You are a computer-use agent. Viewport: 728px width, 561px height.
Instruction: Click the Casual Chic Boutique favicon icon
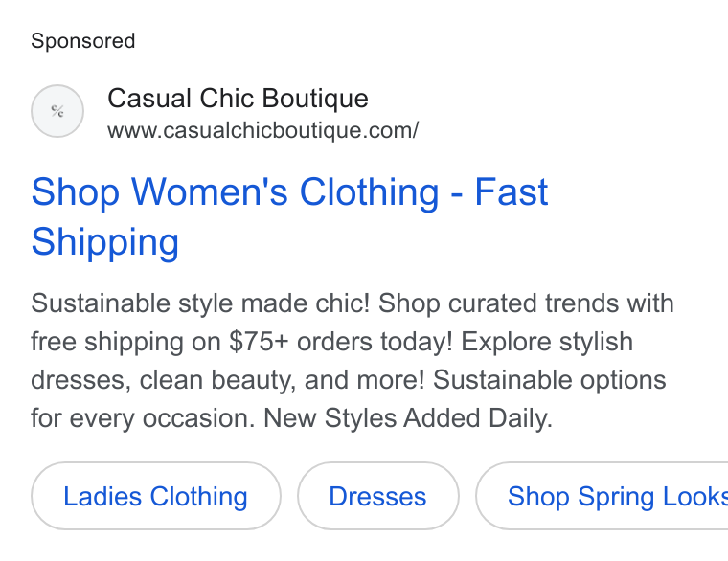57,111
